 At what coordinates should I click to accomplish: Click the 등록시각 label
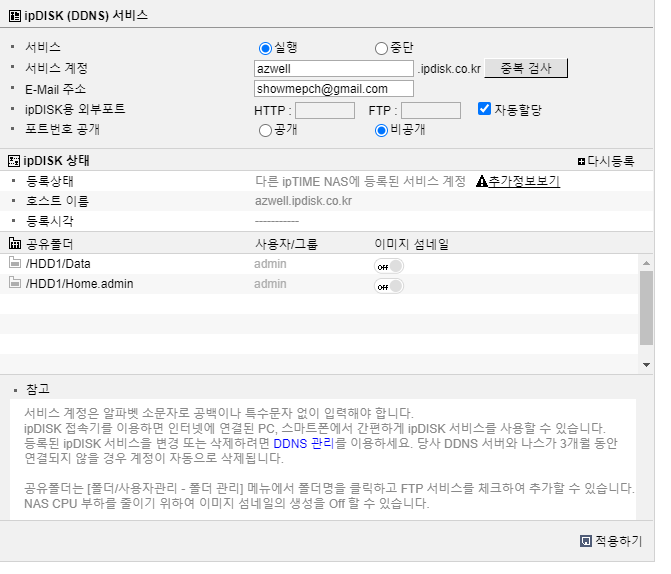(50, 221)
